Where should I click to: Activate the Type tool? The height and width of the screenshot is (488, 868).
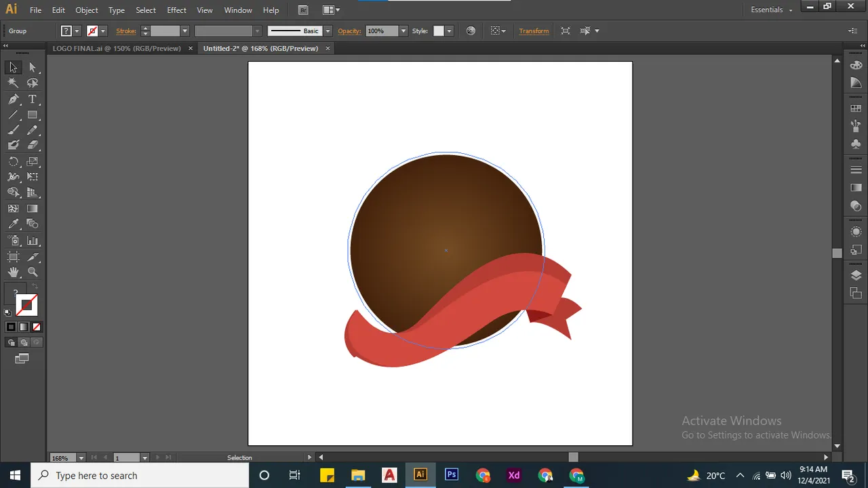33,99
